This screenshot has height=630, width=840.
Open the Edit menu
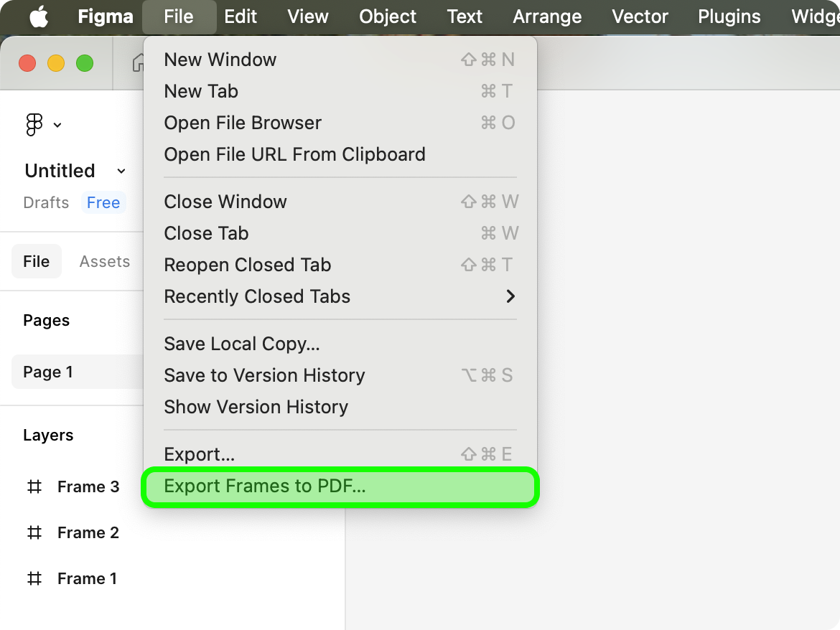[x=241, y=17]
